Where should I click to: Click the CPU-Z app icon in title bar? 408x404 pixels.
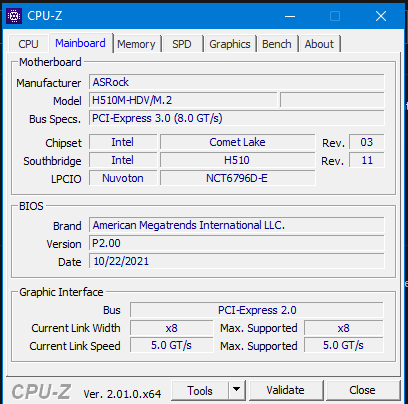click(14, 16)
